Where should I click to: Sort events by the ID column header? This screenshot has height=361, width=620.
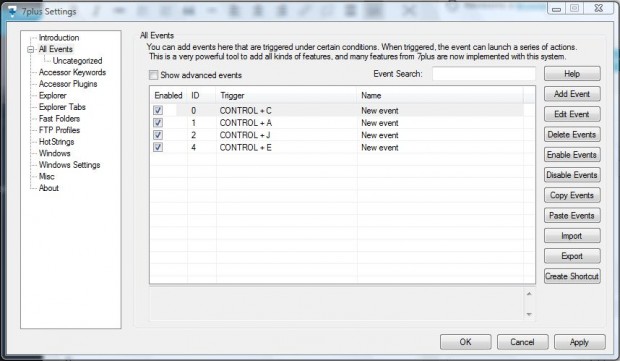point(202,95)
